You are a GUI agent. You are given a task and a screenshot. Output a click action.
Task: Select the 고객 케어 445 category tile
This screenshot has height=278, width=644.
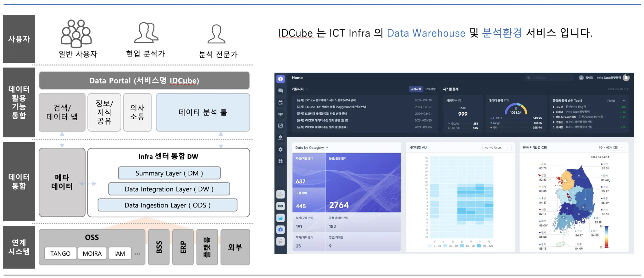coord(309,200)
